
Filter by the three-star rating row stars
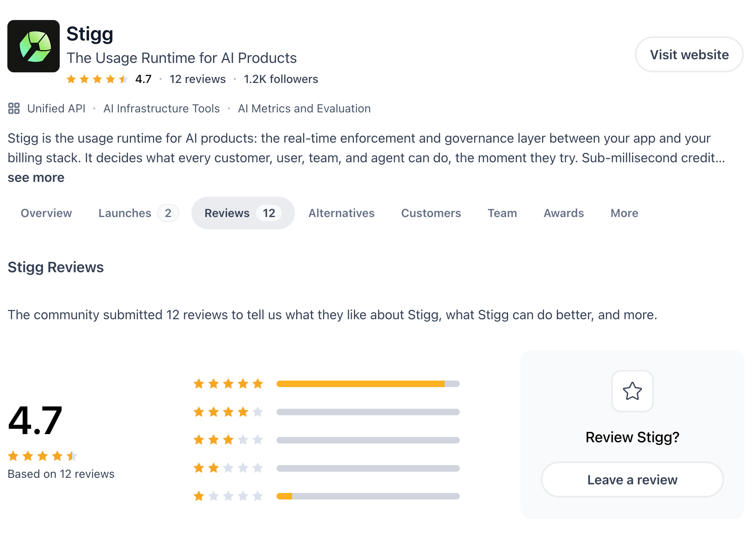(228, 440)
